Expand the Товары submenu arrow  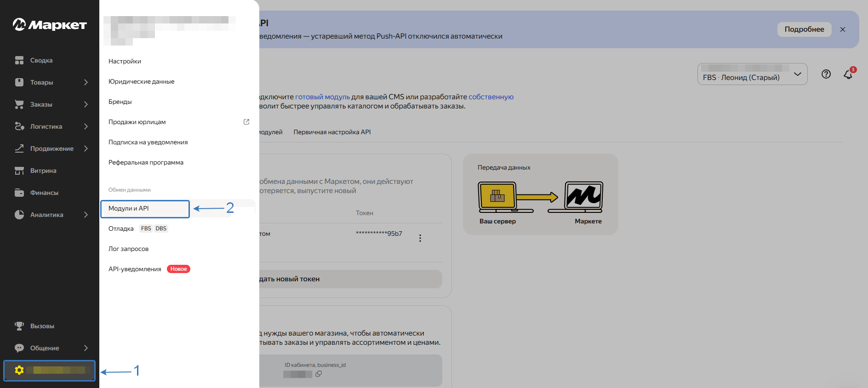[x=86, y=82]
